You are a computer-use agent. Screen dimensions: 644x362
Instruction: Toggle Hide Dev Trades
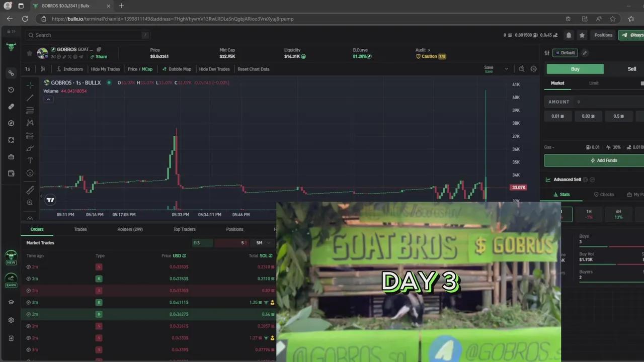click(x=214, y=69)
